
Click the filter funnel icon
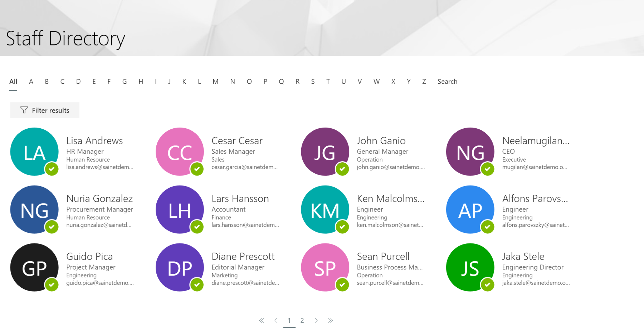[x=24, y=110]
